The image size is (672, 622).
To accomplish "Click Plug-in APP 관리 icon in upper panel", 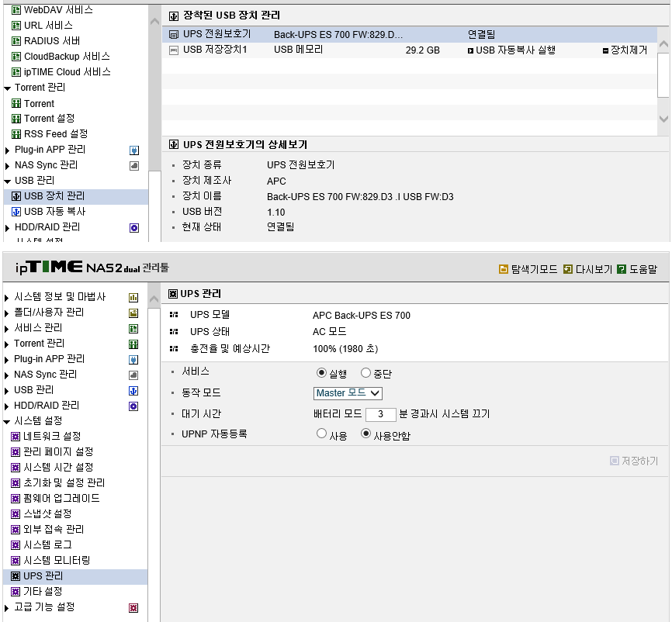I will pyautogui.click(x=134, y=150).
